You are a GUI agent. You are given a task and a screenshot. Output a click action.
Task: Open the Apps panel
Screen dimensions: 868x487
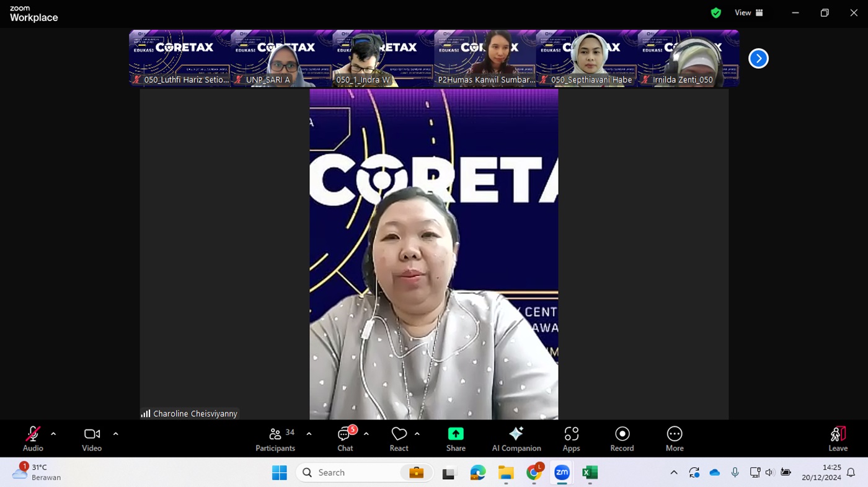(571, 439)
